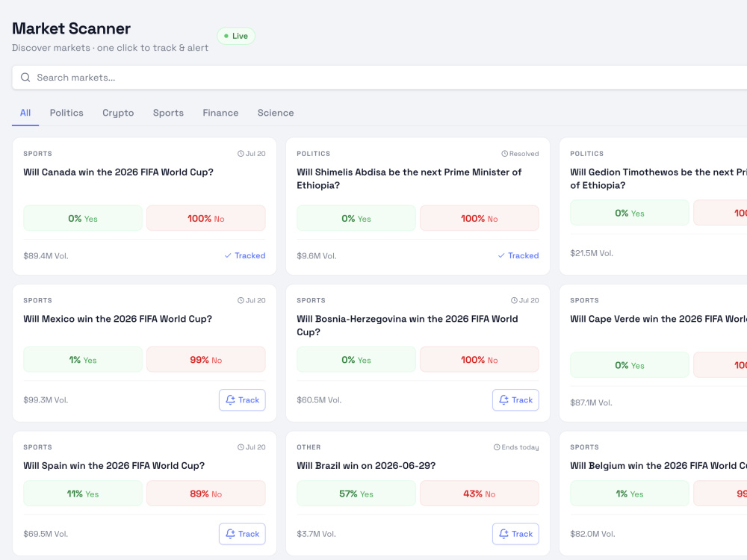Click the $82.0M Vol. text
The width and height of the screenshot is (747, 560).
click(592, 534)
